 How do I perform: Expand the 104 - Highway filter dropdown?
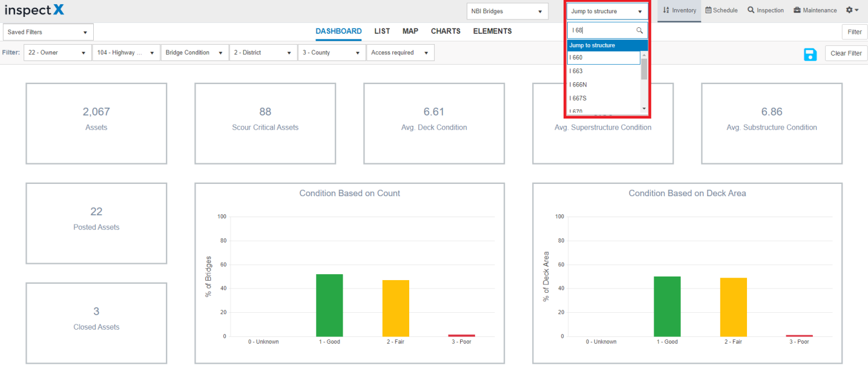126,53
